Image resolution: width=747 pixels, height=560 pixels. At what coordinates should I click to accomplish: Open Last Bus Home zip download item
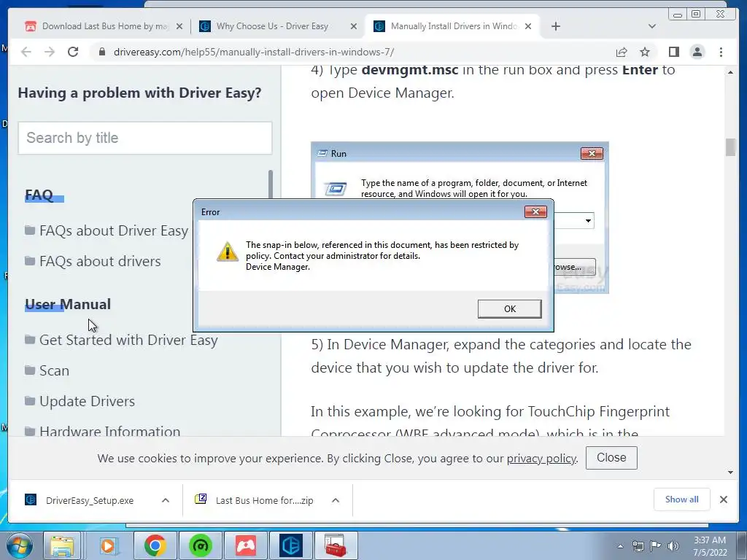click(255, 500)
